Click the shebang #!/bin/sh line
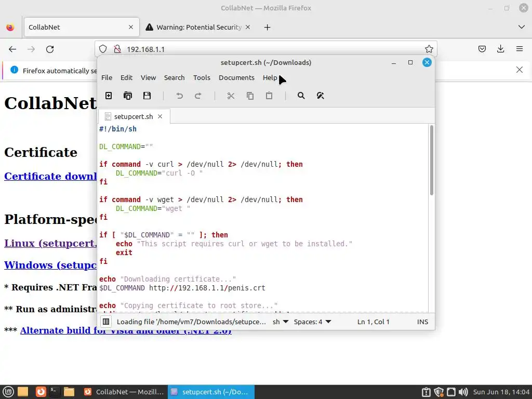 pos(118,129)
